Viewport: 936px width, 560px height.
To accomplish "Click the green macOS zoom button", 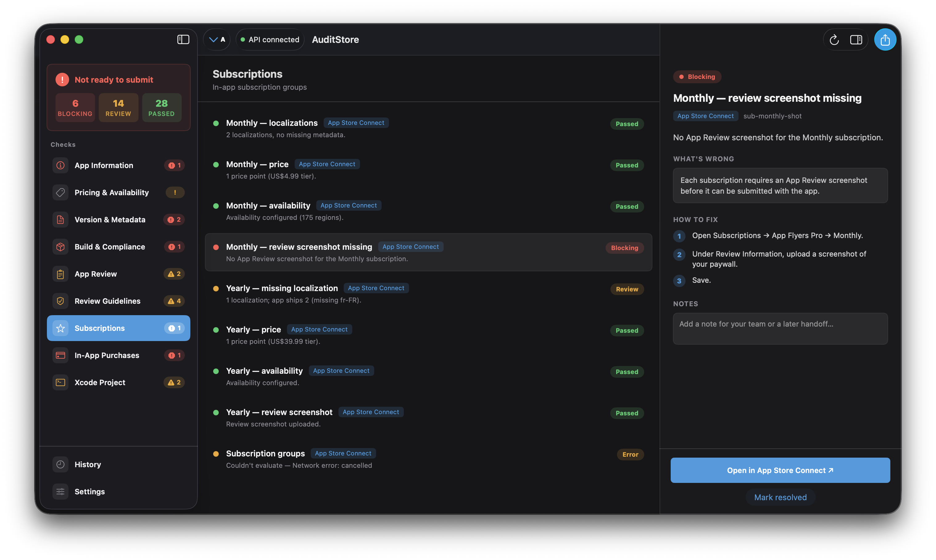I will pyautogui.click(x=79, y=39).
